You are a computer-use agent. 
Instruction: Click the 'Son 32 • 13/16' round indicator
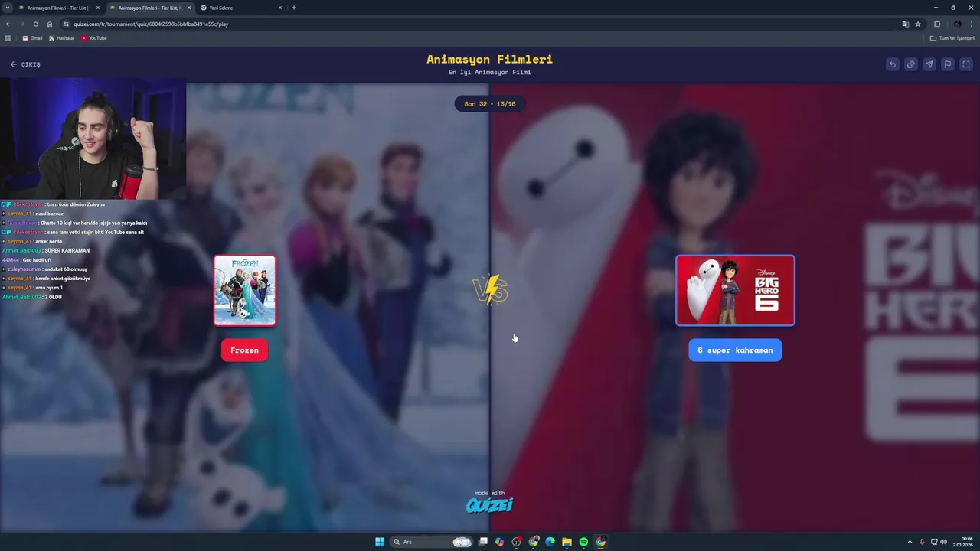490,104
